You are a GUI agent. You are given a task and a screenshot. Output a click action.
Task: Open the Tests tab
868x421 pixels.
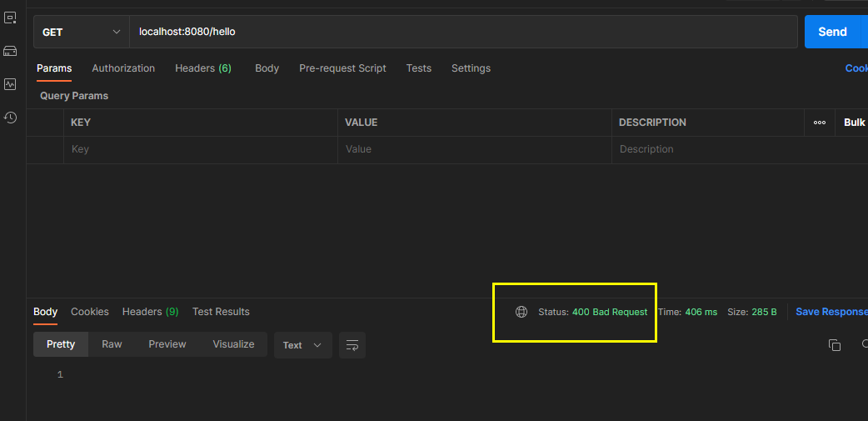pos(418,68)
